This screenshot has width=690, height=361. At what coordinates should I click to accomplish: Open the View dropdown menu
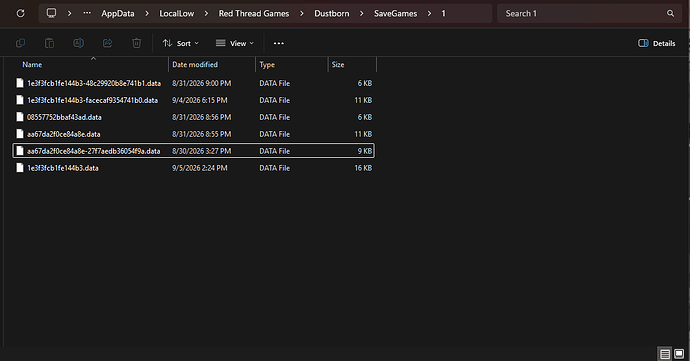[x=235, y=43]
